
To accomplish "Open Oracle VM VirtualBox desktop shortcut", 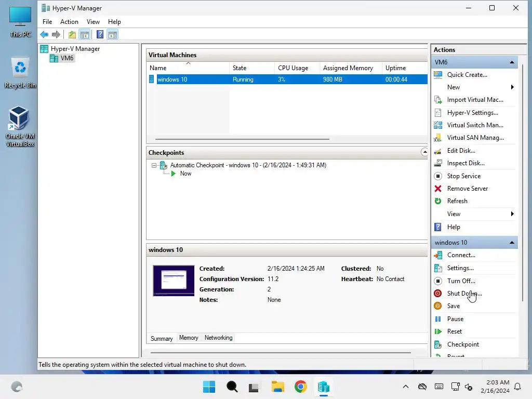I will click(20, 127).
